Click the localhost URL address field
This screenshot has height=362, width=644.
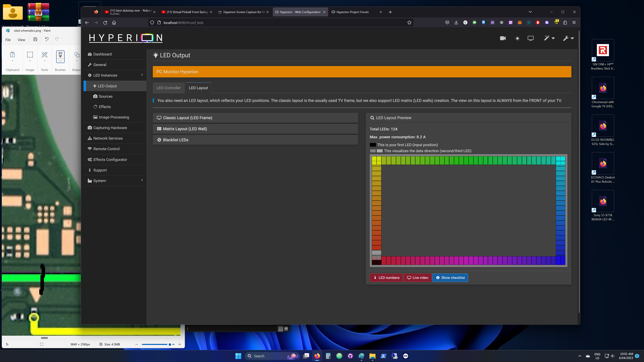275,23
